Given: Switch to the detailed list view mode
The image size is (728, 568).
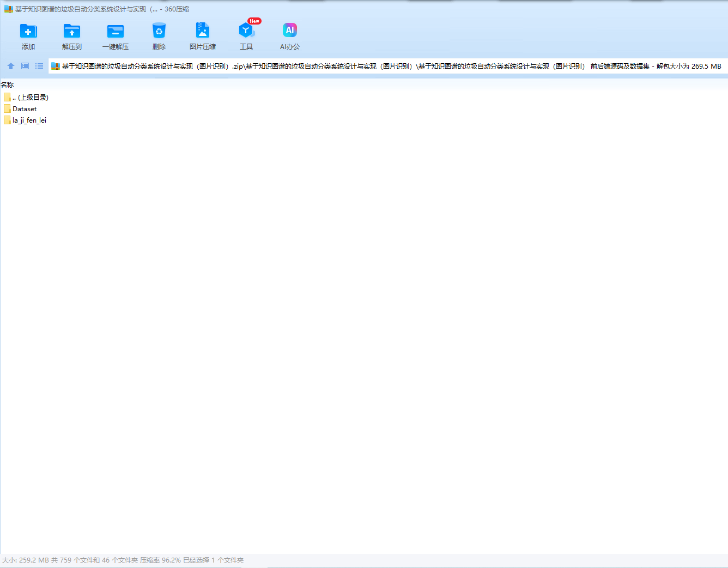Looking at the screenshot, I should point(39,66).
